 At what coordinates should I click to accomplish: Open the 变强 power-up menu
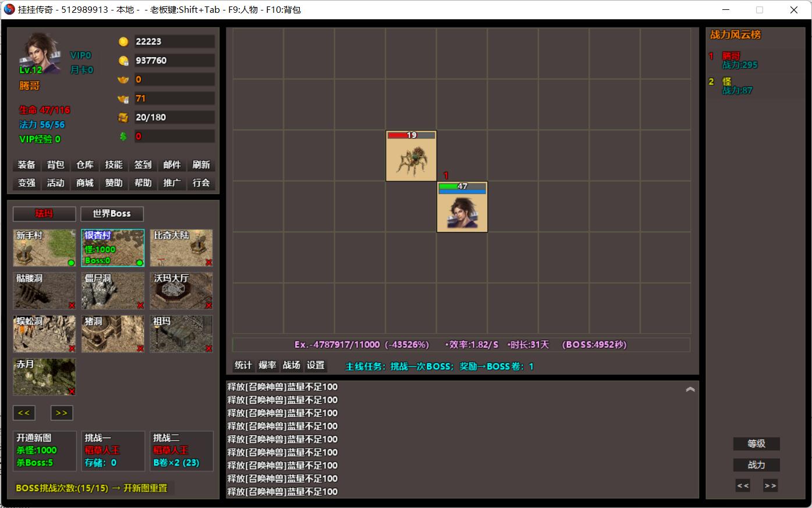27,183
